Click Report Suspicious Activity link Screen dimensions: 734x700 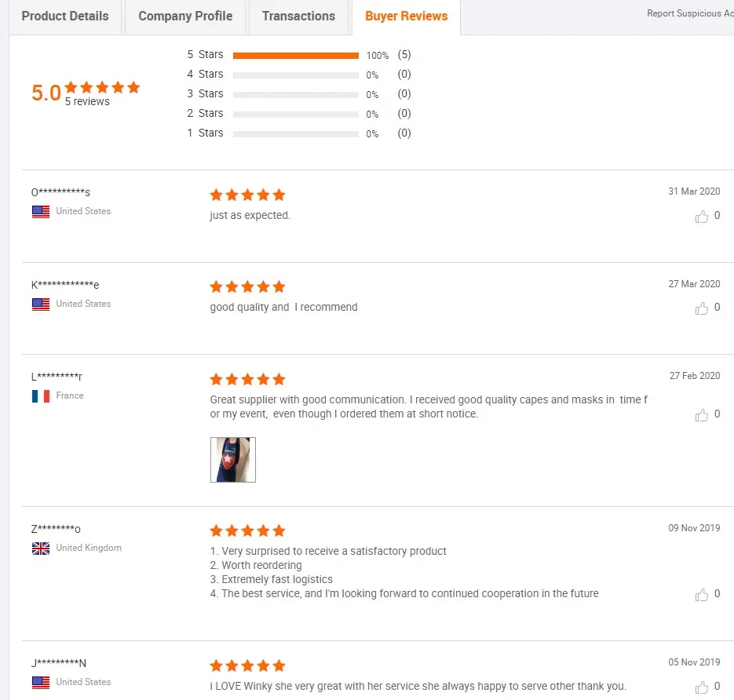coord(690,13)
